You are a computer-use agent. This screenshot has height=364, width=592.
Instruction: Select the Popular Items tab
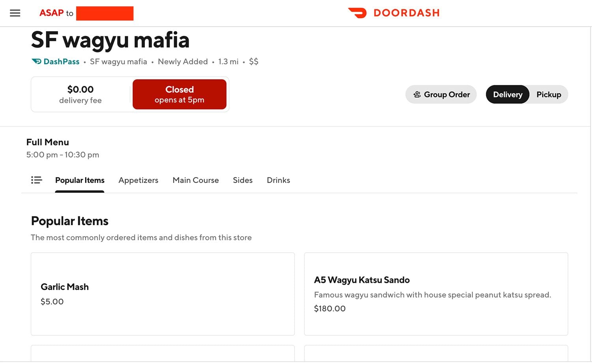[80, 180]
